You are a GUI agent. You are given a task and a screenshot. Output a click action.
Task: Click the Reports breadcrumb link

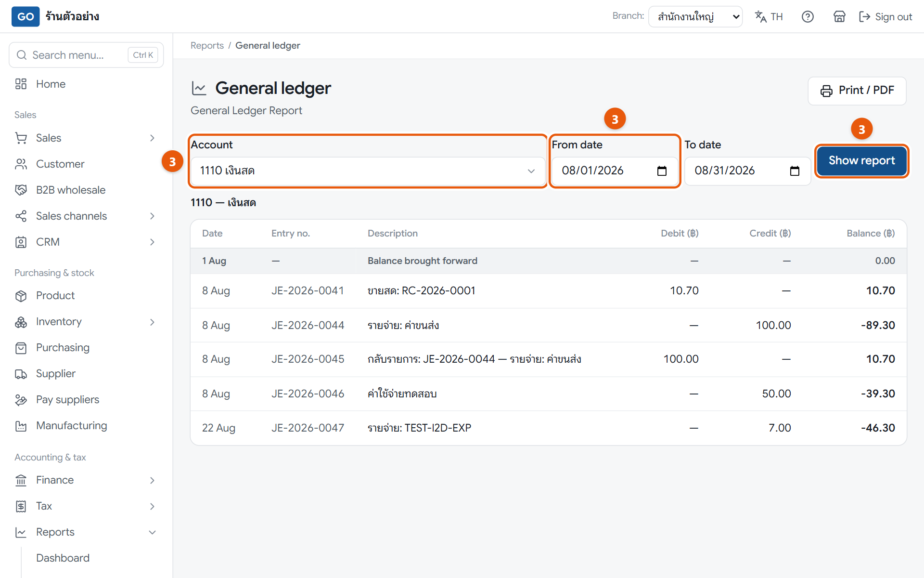pyautogui.click(x=207, y=45)
